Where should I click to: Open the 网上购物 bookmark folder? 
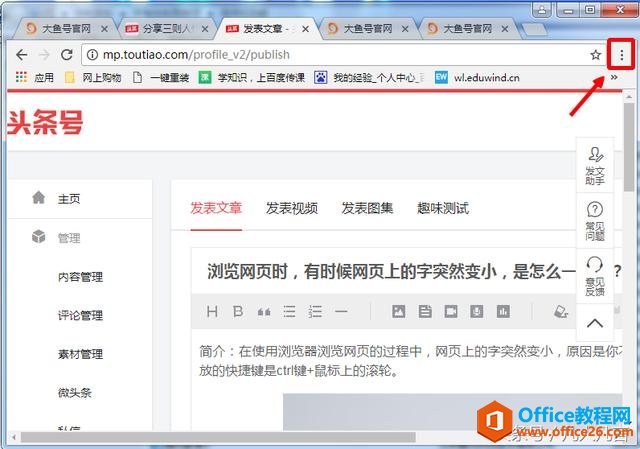click(93, 77)
